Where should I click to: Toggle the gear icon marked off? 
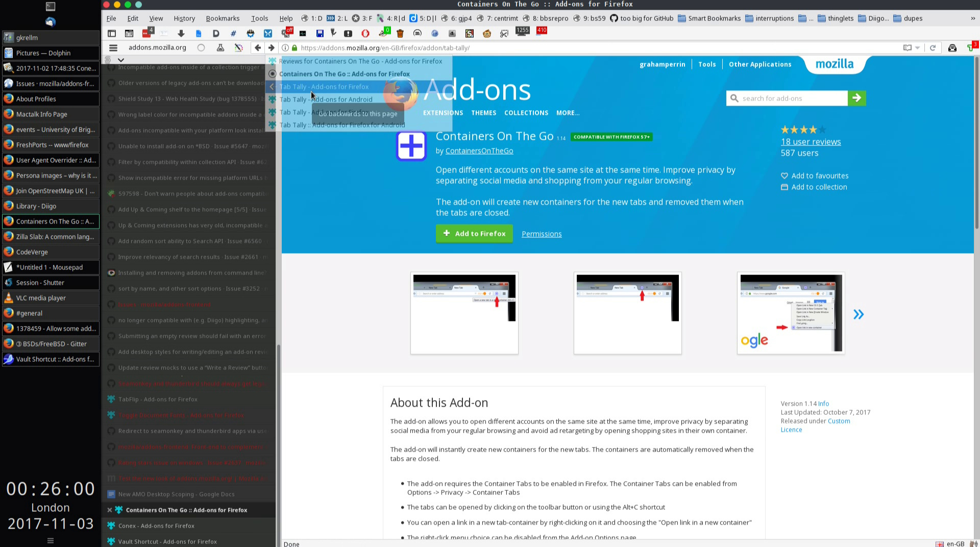pyautogui.click(x=287, y=33)
